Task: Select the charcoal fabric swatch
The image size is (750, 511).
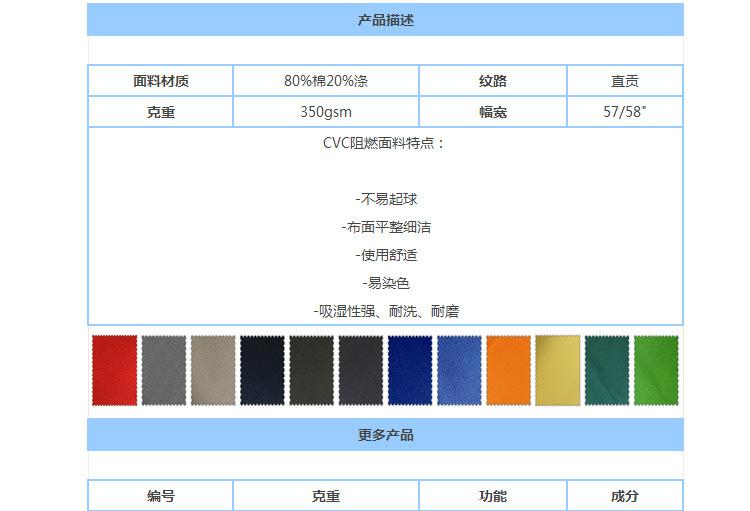Action: pos(361,370)
